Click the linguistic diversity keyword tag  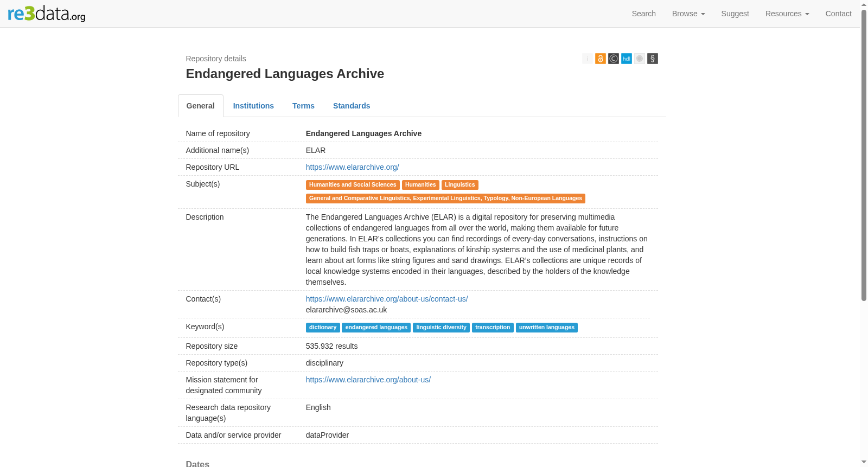441,328
